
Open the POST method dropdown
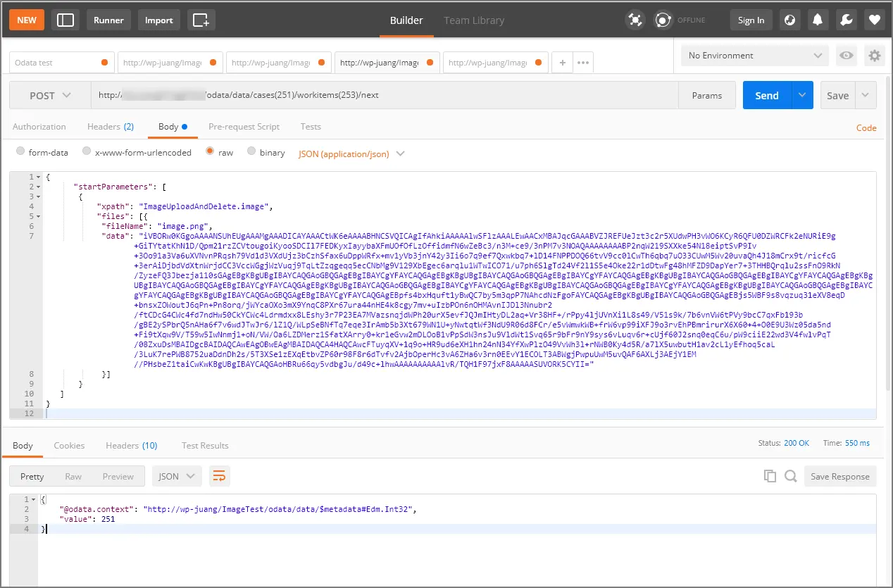point(50,95)
